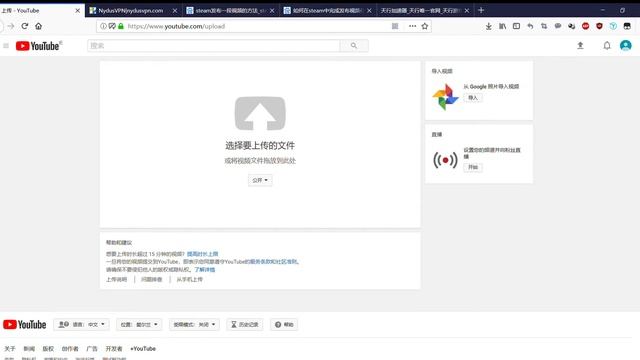
Task: Click the footer YouTube logo
Action: (x=24, y=324)
